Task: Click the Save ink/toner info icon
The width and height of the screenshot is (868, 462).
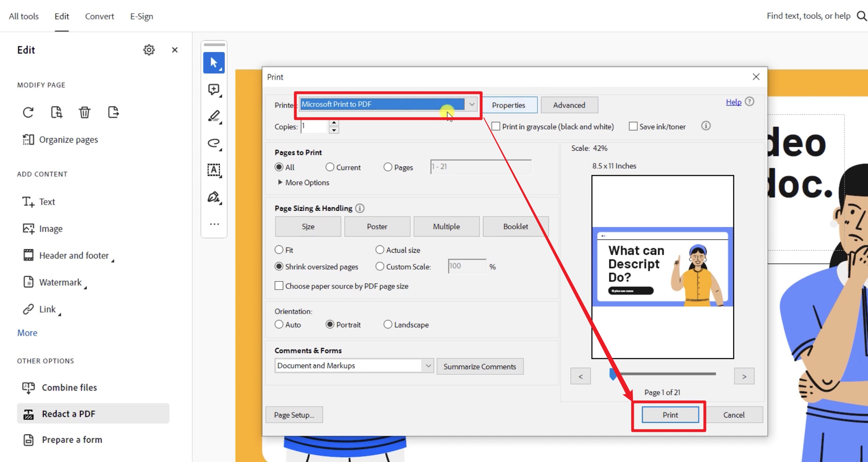Action: pyautogui.click(x=706, y=125)
